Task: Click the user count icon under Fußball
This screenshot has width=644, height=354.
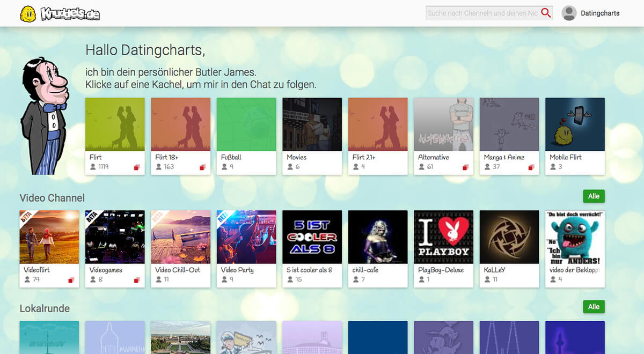Action: 224,167
